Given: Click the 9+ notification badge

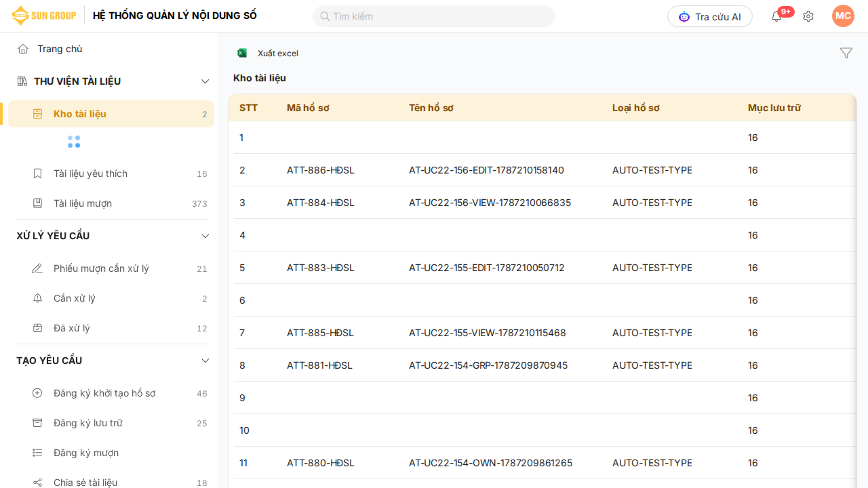Looking at the screenshot, I should (786, 12).
